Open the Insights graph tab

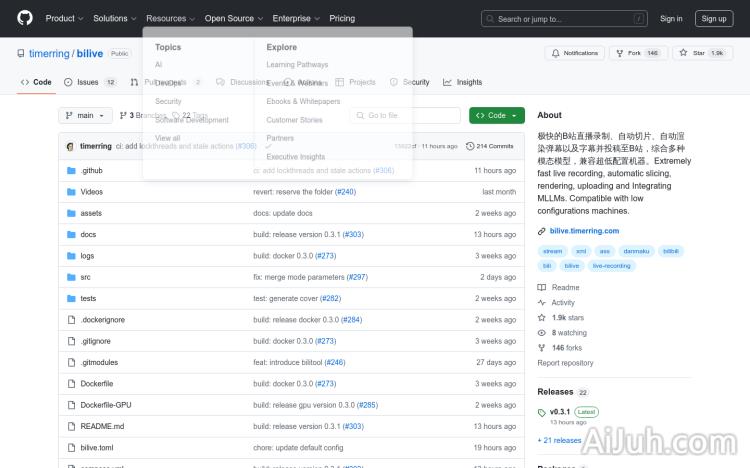(x=463, y=82)
